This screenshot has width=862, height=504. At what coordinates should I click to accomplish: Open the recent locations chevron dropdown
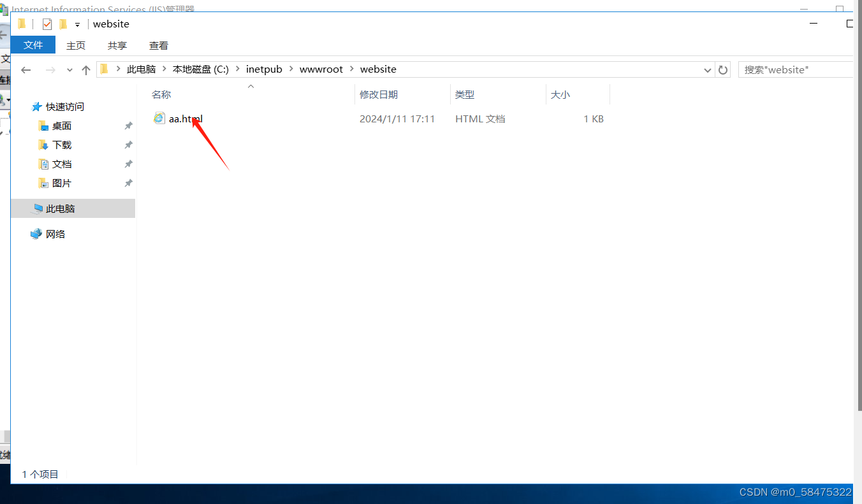pos(69,69)
